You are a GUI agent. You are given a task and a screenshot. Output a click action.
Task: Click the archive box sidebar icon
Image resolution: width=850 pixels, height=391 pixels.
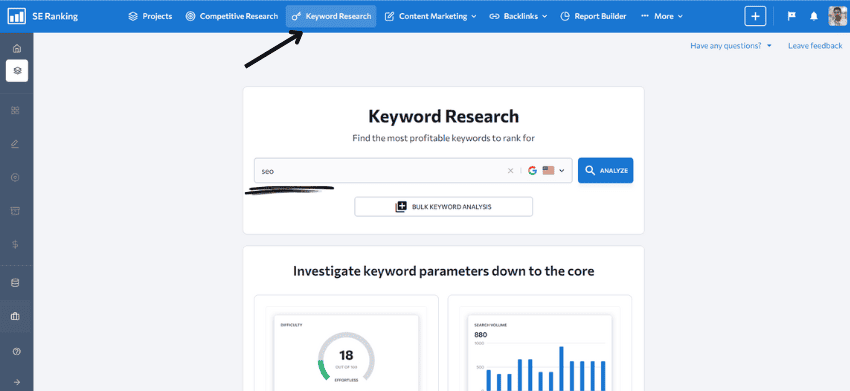(x=15, y=211)
